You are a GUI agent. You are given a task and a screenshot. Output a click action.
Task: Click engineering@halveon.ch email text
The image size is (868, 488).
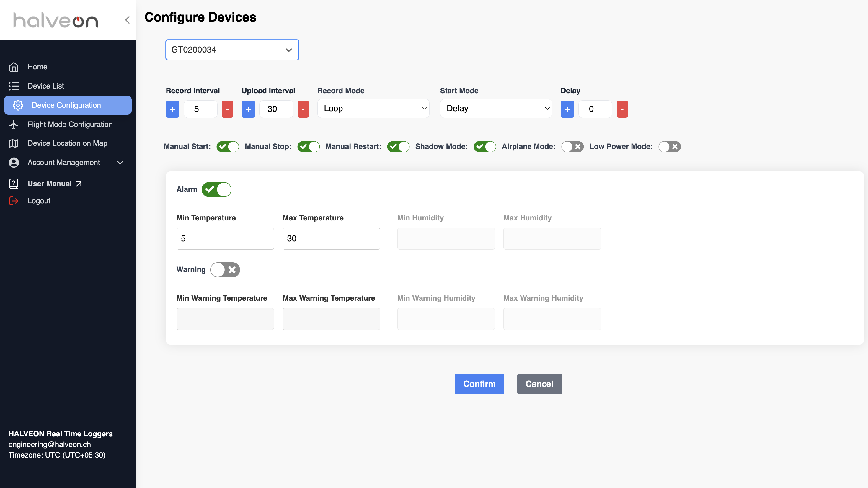50,445
